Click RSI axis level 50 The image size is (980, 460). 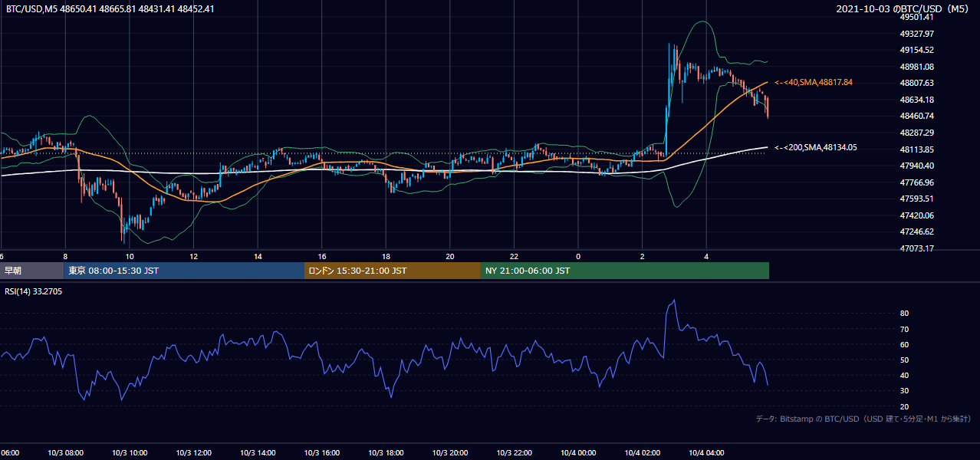pos(904,360)
